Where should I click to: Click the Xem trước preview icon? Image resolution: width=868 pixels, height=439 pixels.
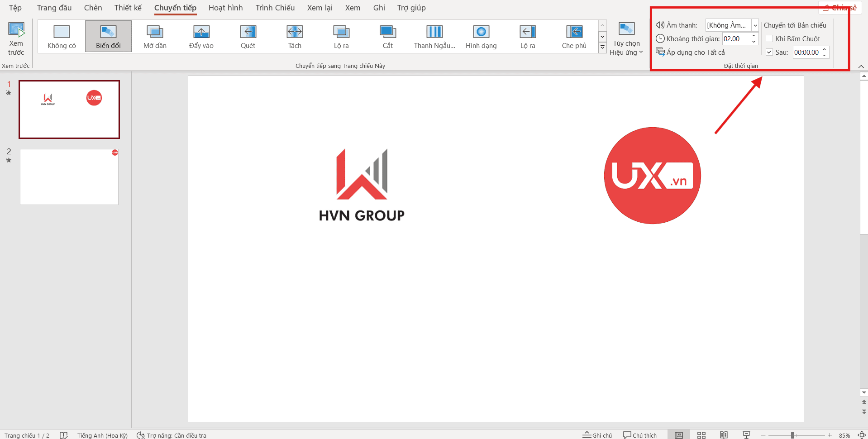(16, 31)
